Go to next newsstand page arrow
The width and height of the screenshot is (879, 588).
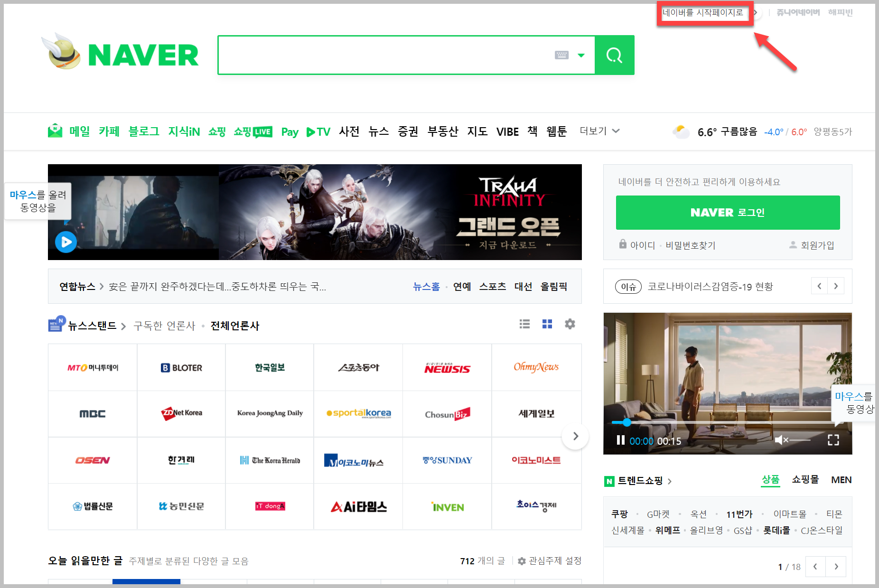pyautogui.click(x=575, y=436)
